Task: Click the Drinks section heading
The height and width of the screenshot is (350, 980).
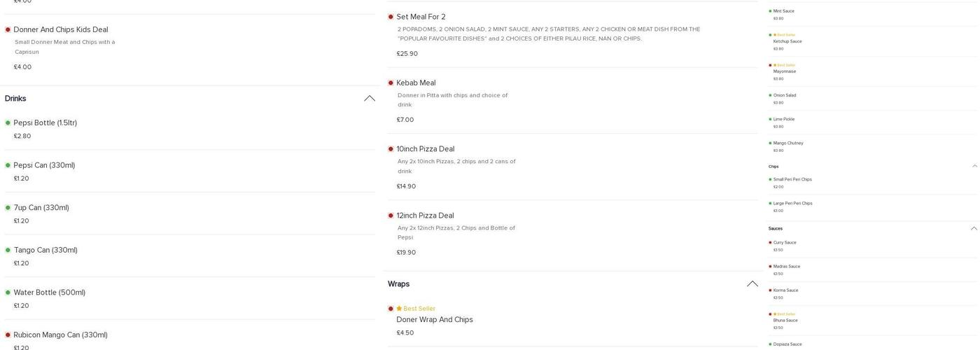Action: click(15, 99)
